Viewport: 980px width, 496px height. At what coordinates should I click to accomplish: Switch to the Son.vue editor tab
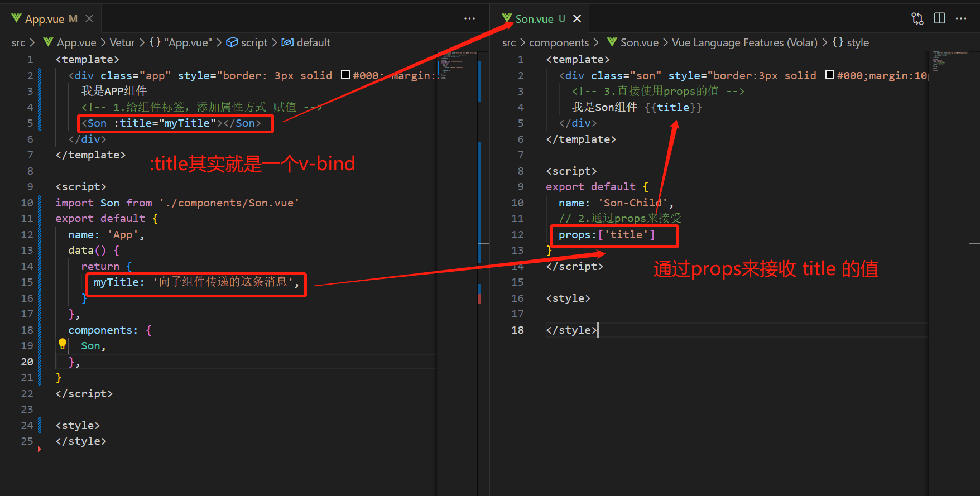540,19
